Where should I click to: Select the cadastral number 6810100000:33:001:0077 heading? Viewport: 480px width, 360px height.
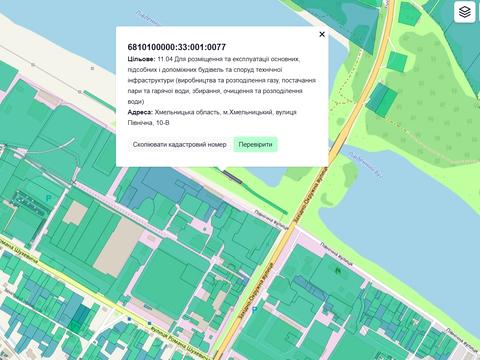pyautogui.click(x=177, y=47)
